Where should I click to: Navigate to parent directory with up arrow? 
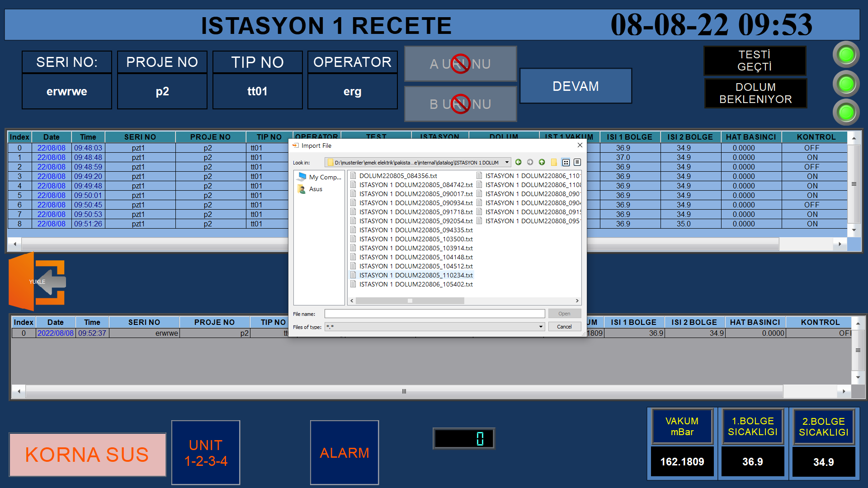tap(542, 162)
